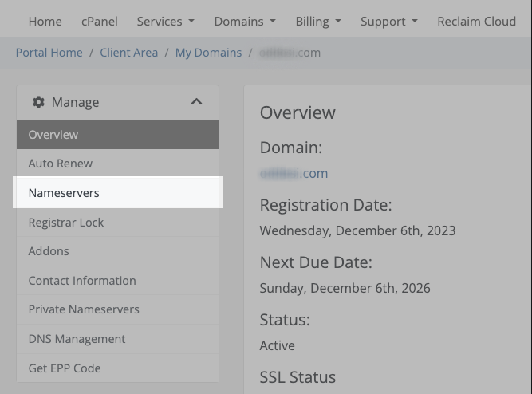This screenshot has height=394, width=532.
Task: Expand the Support dropdown menu
Action: tap(388, 22)
